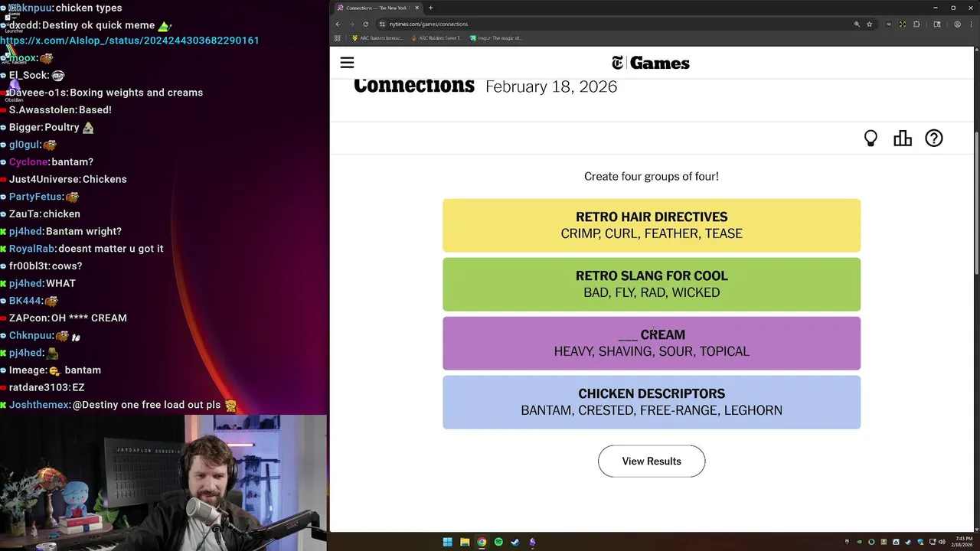Open the Chrome three-dot menu
980x551 pixels.
pyautogui.click(x=971, y=24)
